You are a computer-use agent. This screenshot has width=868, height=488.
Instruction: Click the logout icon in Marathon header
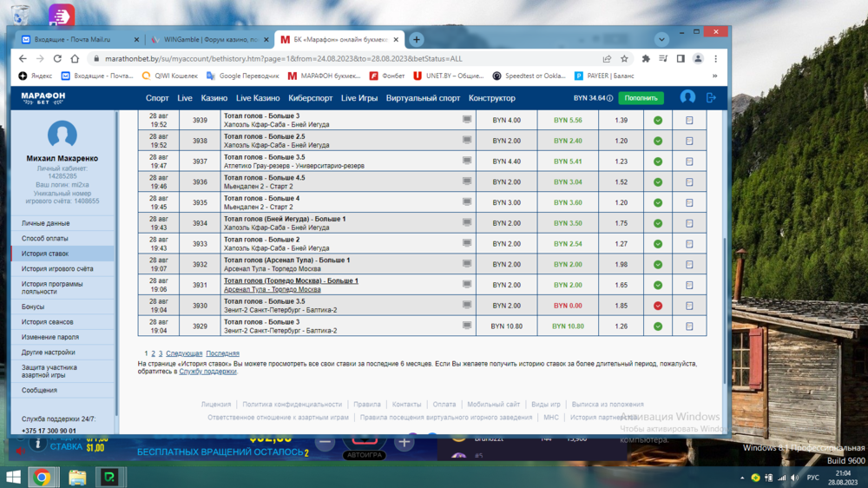click(x=712, y=98)
